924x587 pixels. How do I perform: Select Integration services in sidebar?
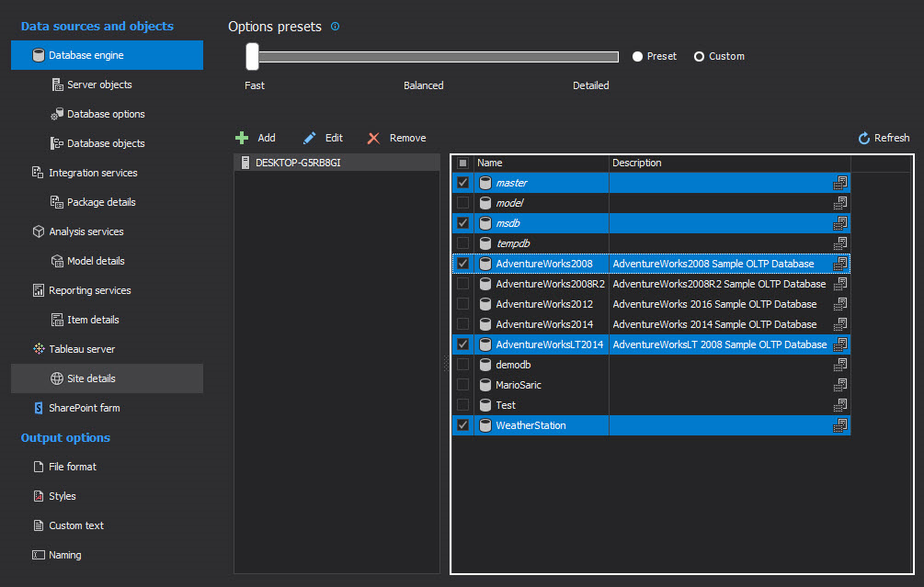pos(93,173)
